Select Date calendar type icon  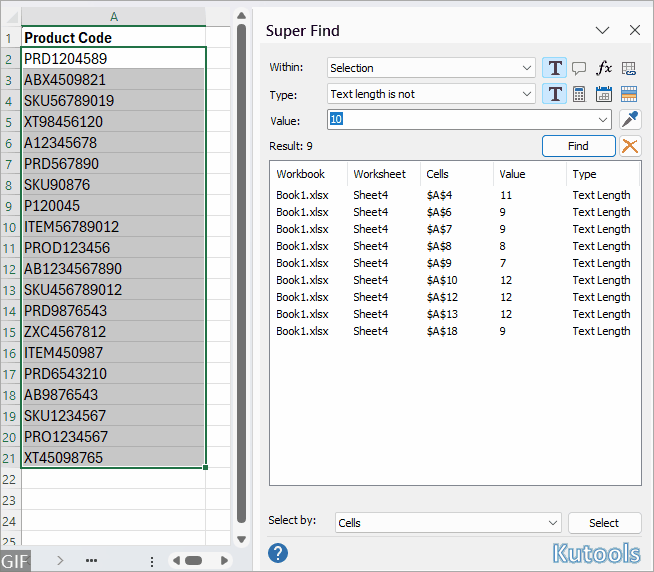[604, 94]
